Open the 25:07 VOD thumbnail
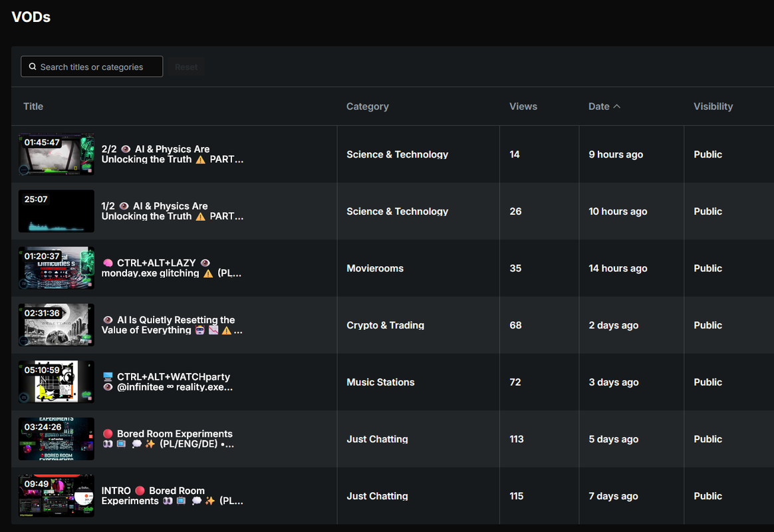The image size is (774, 532). click(x=57, y=211)
